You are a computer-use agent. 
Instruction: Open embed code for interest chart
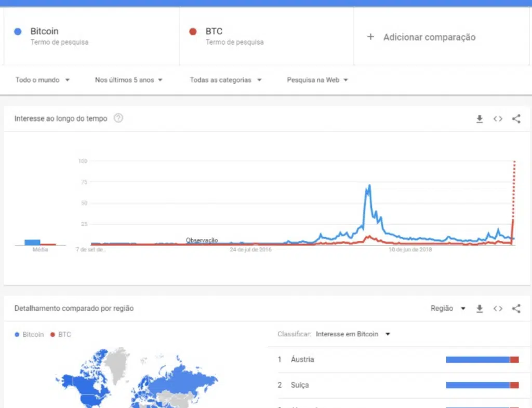pos(498,119)
